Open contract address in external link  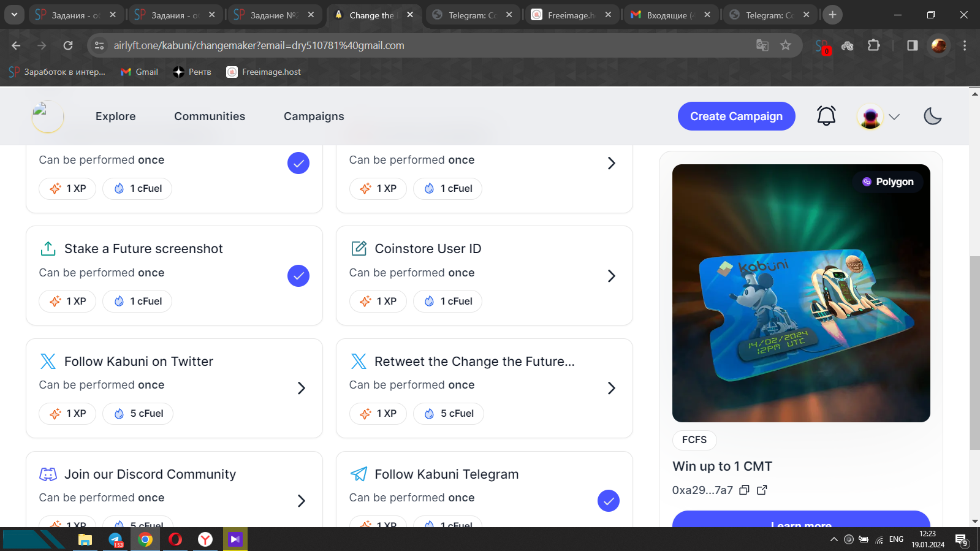(762, 490)
